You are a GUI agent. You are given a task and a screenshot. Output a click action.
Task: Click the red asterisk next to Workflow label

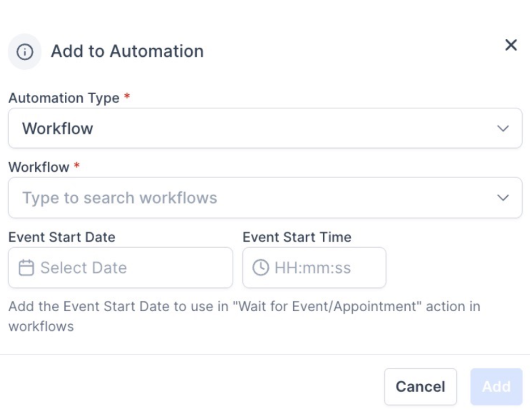77,166
